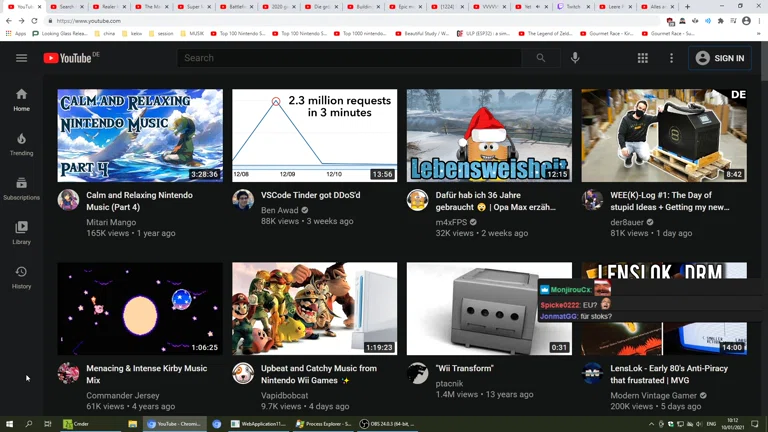Click m4xFPS channel avatar

pos(417,200)
